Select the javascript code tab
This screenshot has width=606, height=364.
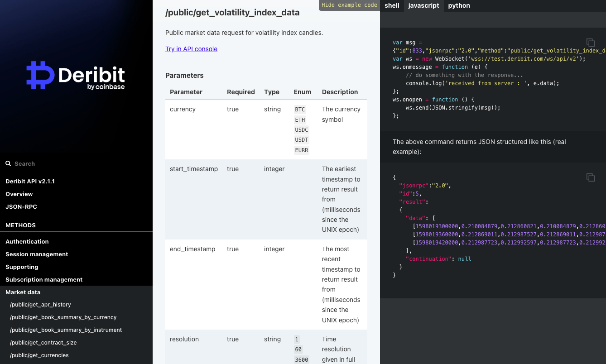[423, 6]
